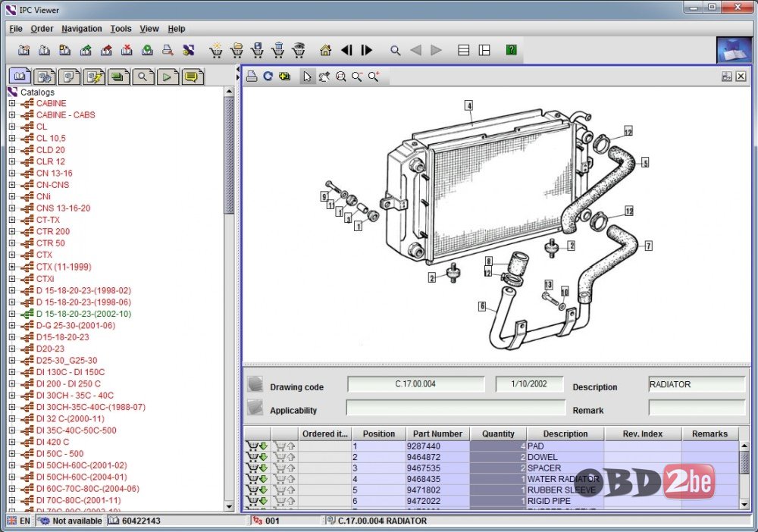This screenshot has width=758, height=532.
Task: Open the gears tab in left panel
Action: click(45, 77)
